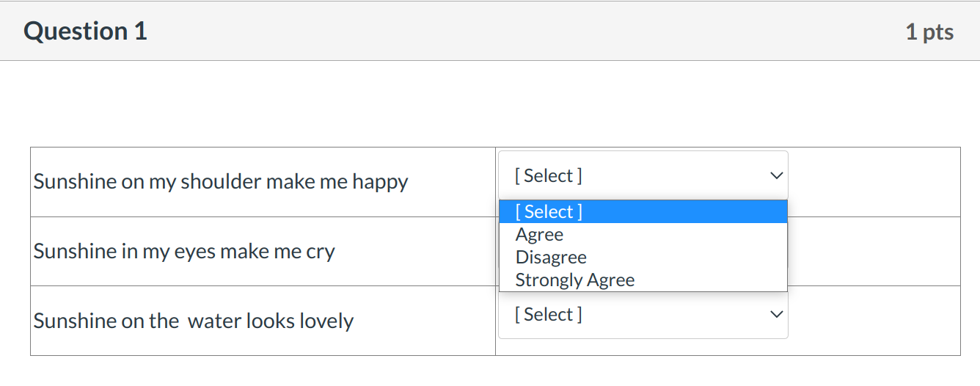Click the chevron arrow on the 'water looks lovely' dropdown
Viewport: 980px width, 386px height.
click(x=776, y=315)
